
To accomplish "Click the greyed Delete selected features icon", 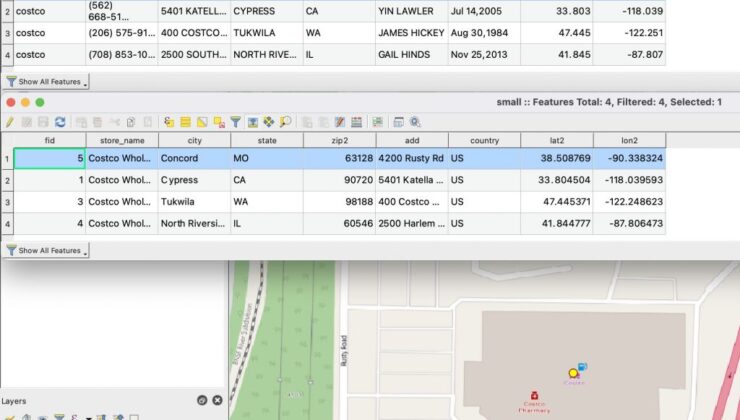I will (x=98, y=122).
